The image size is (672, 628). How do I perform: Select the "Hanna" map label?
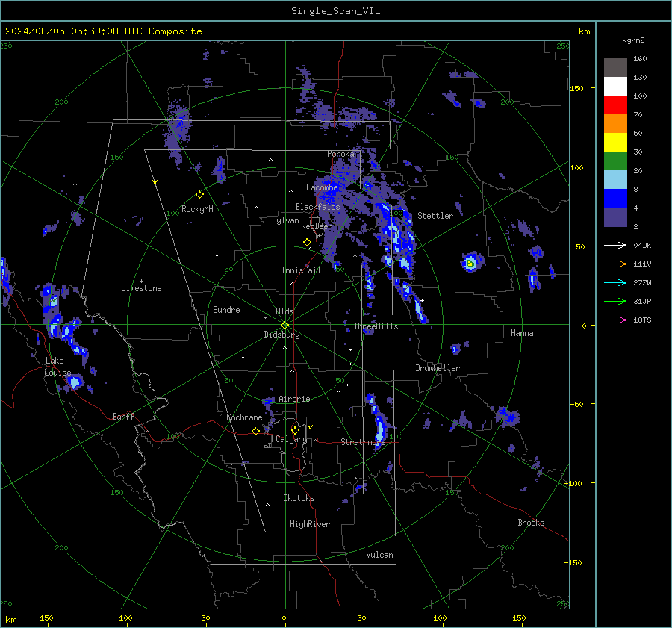coord(522,333)
